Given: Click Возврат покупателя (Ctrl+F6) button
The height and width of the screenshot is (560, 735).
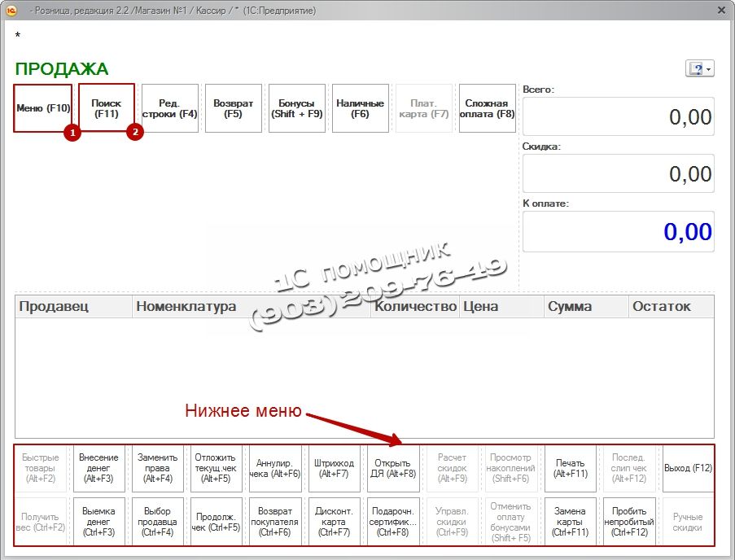Looking at the screenshot, I should (x=274, y=522).
